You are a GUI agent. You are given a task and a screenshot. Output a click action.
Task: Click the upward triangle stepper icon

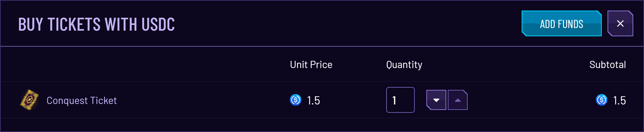[x=457, y=100]
